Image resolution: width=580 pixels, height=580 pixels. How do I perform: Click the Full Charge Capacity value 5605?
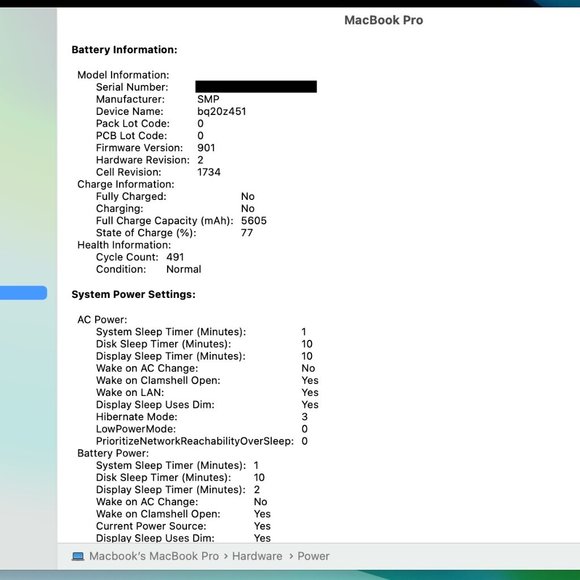pyautogui.click(x=254, y=220)
